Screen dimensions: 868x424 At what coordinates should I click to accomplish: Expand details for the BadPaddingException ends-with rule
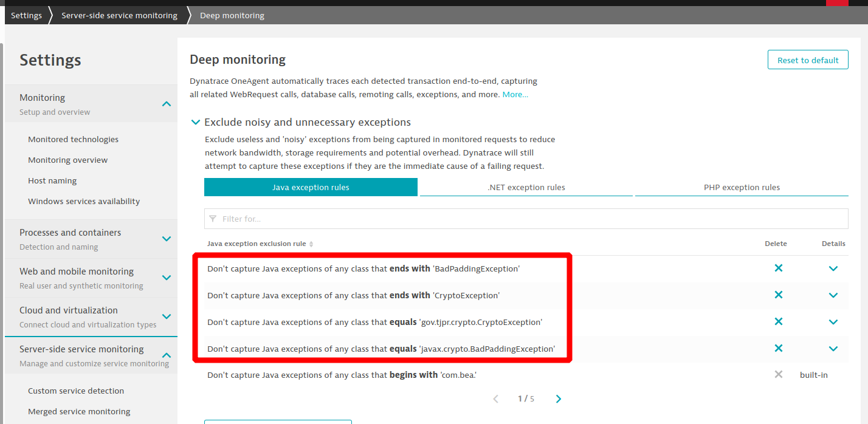(833, 268)
